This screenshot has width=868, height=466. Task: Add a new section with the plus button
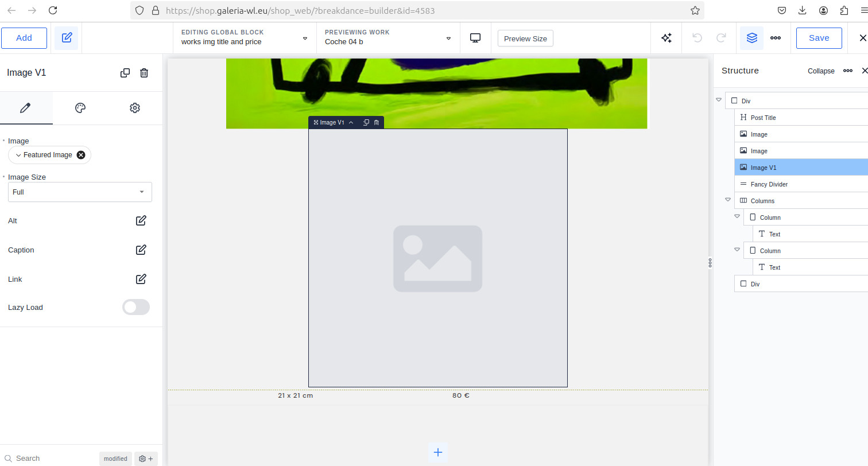pos(438,452)
